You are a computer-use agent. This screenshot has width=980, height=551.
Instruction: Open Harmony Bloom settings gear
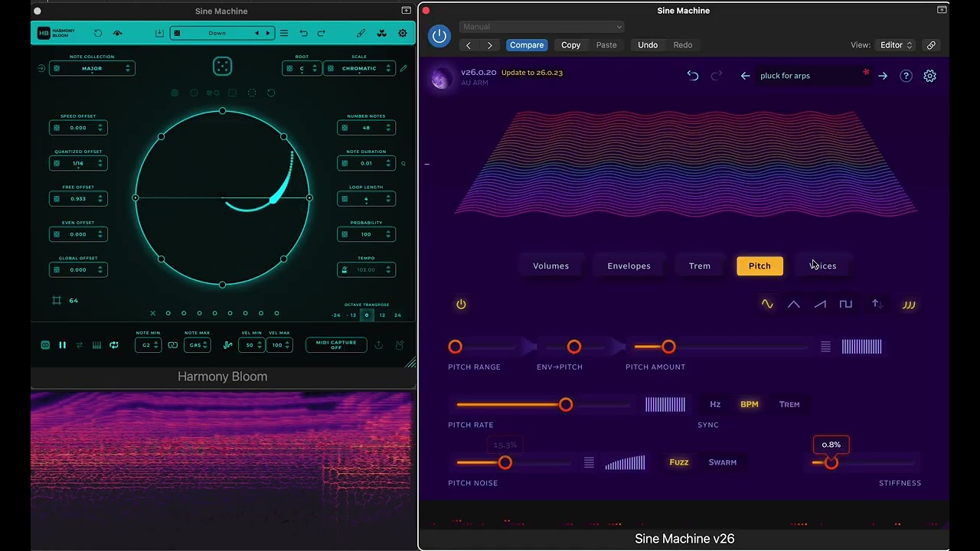(x=403, y=34)
